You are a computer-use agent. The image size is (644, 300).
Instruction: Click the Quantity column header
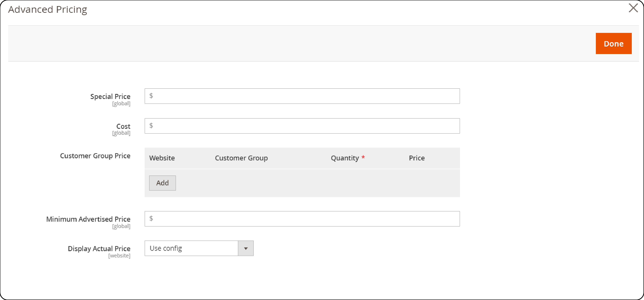click(x=345, y=158)
